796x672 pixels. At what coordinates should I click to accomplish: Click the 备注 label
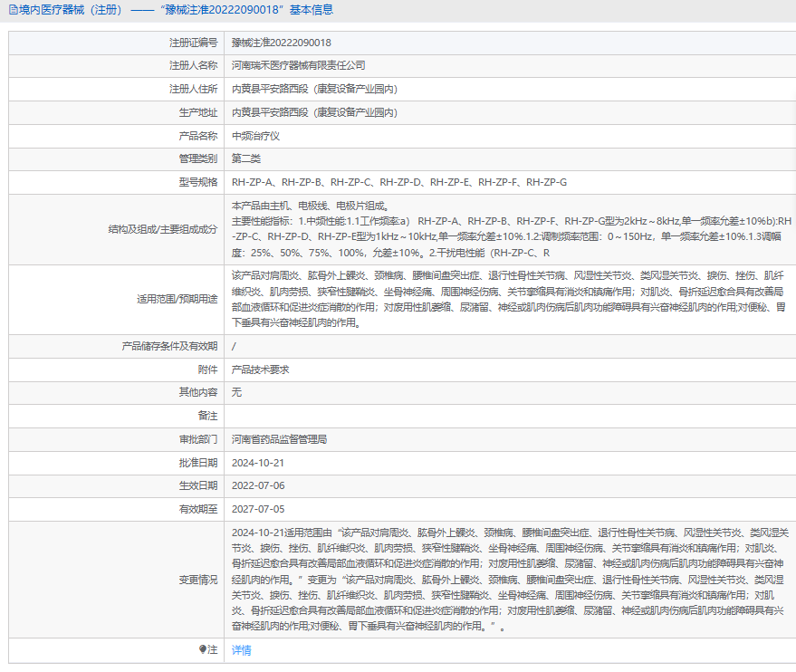click(207, 416)
